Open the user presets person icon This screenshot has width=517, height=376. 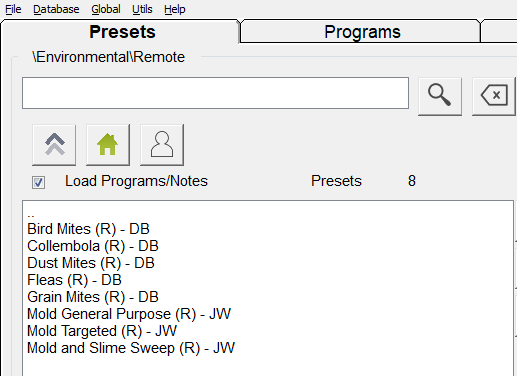(162, 145)
